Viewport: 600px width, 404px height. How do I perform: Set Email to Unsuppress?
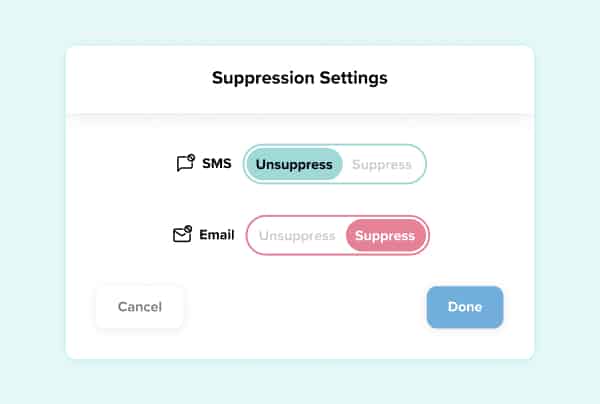[297, 236]
